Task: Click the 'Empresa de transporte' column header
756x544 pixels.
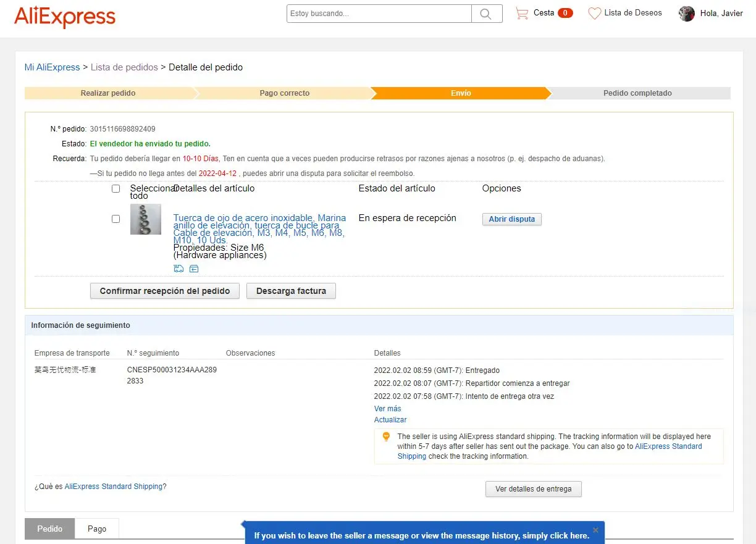Action: [72, 353]
